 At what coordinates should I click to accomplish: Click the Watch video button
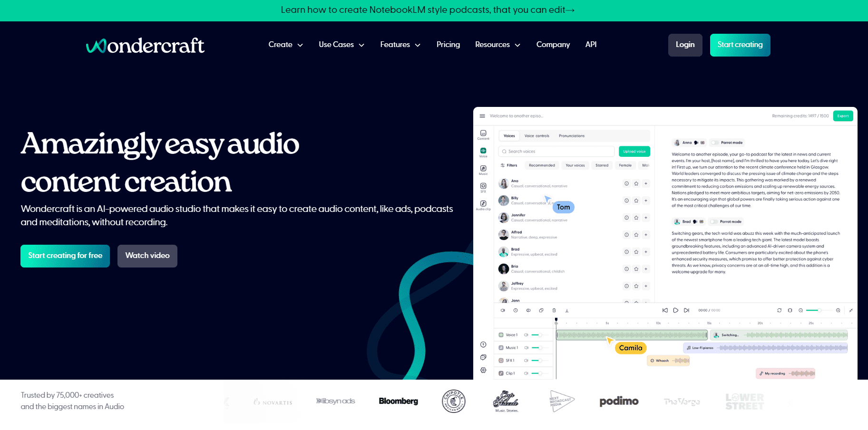pos(147,256)
